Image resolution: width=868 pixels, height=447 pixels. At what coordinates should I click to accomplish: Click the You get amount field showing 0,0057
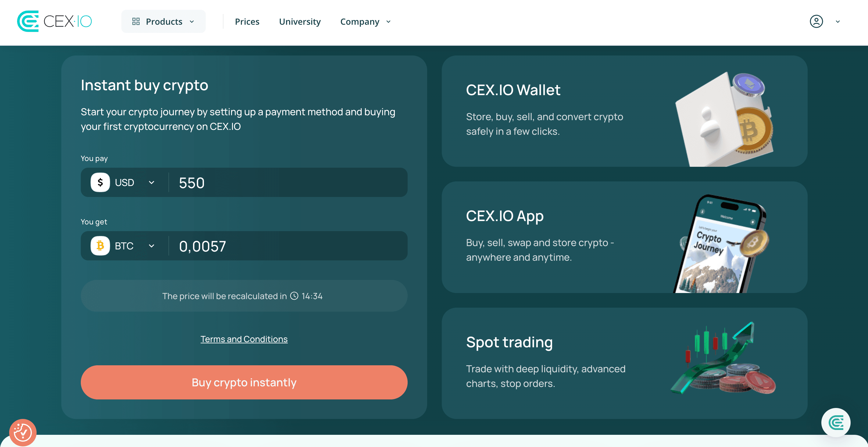pos(288,246)
